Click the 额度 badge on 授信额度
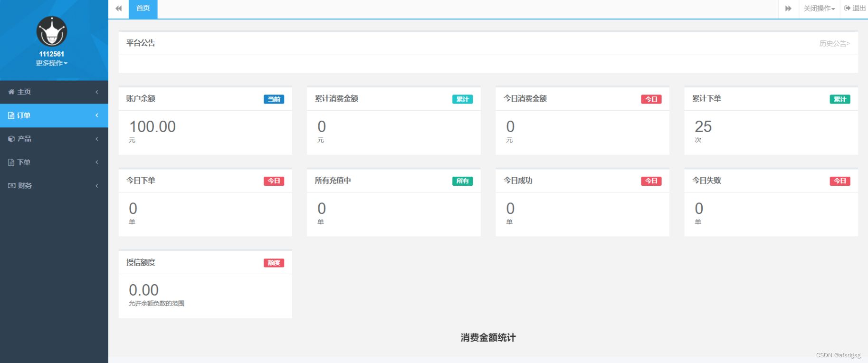The width and height of the screenshot is (868, 363). tap(274, 263)
